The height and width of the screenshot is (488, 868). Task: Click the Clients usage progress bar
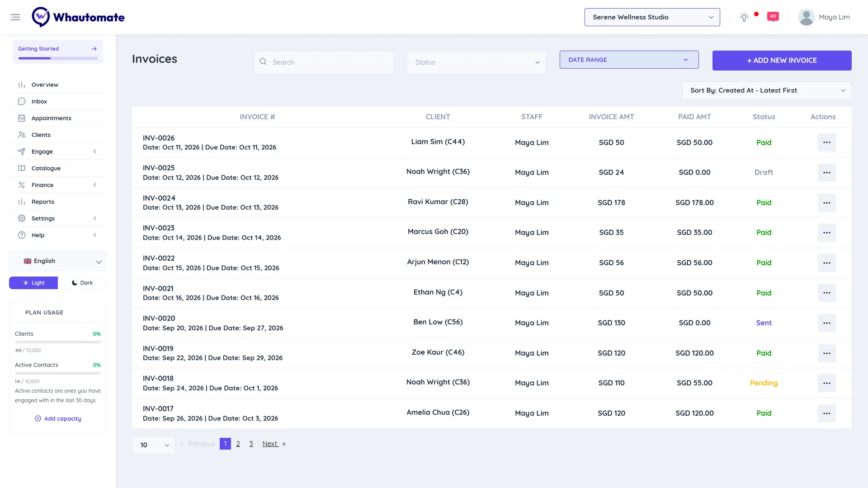[58, 342]
